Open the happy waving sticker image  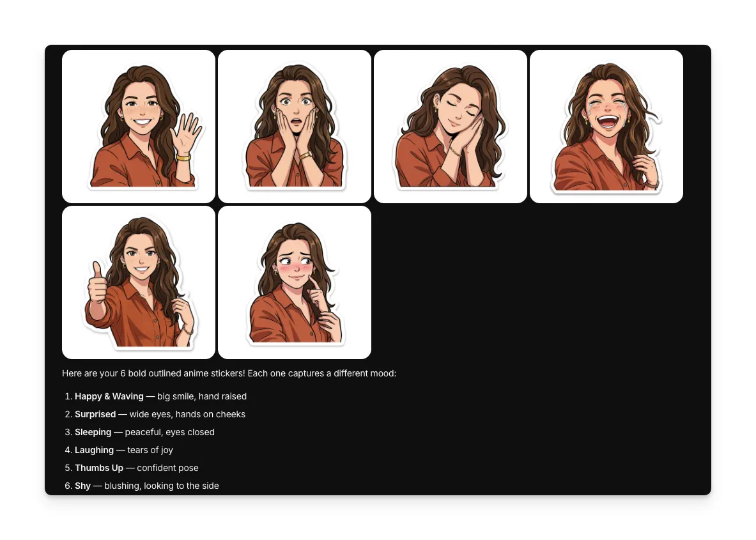click(139, 127)
